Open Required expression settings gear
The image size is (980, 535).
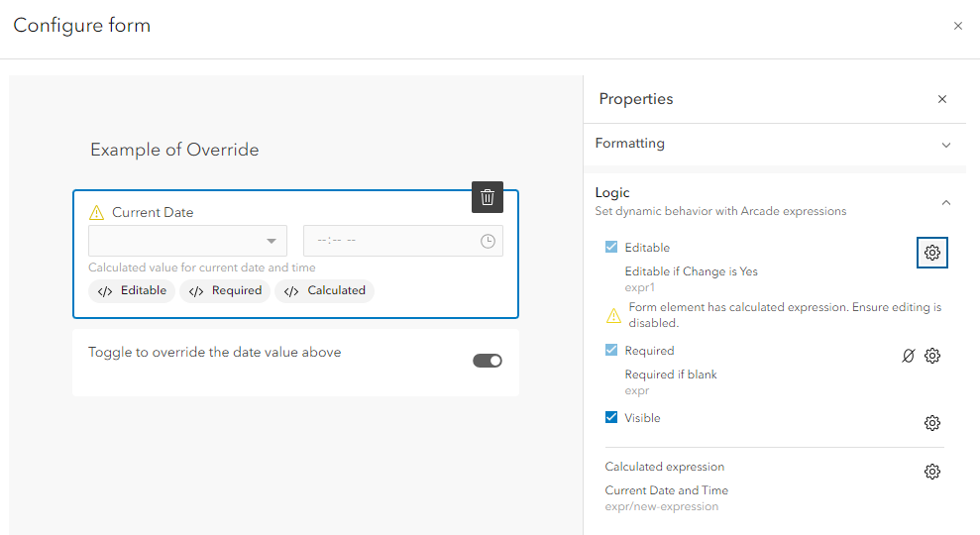point(932,356)
